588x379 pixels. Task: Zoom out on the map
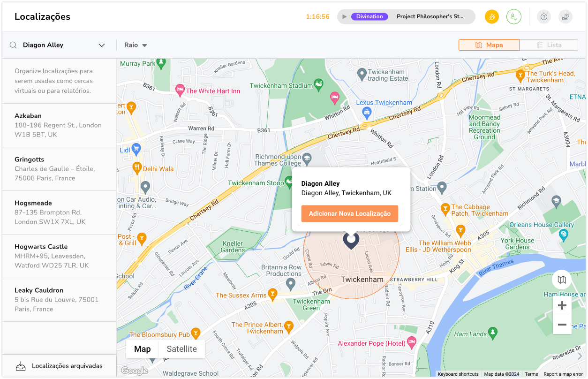tap(562, 325)
